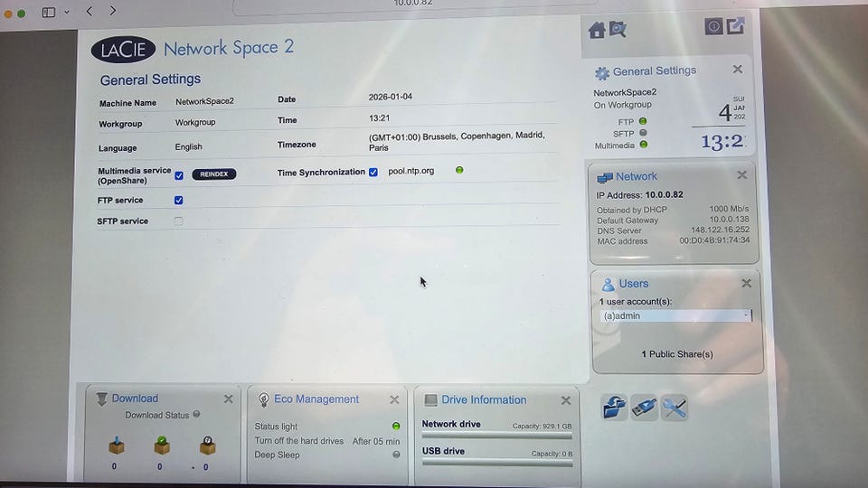Click the '1 Public Share(s)' text
Image resolution: width=868 pixels, height=488 pixels.
(677, 354)
